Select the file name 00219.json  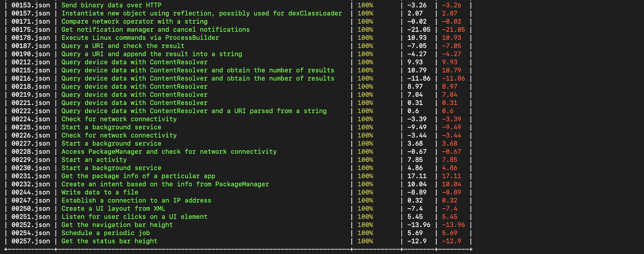pos(31,95)
